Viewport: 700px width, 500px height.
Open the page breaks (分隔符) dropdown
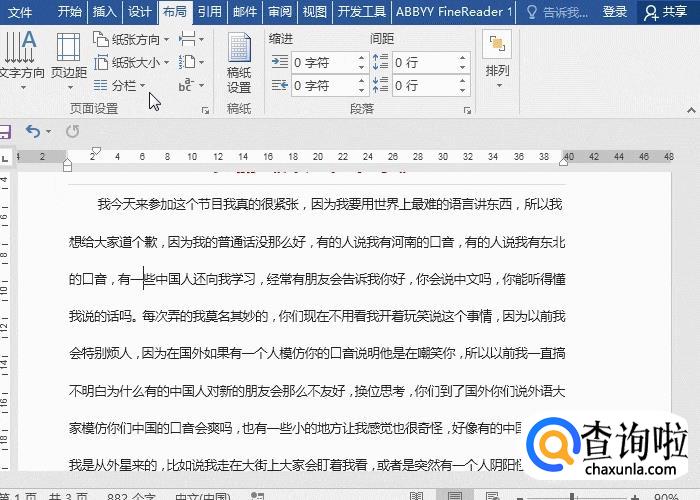(192, 40)
